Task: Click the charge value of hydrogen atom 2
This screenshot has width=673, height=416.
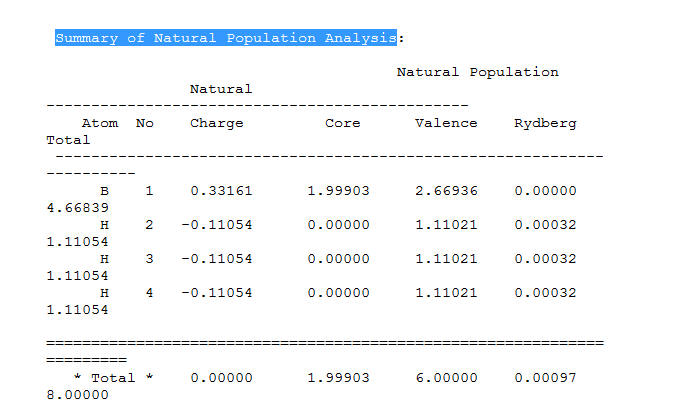Action: click(216, 225)
